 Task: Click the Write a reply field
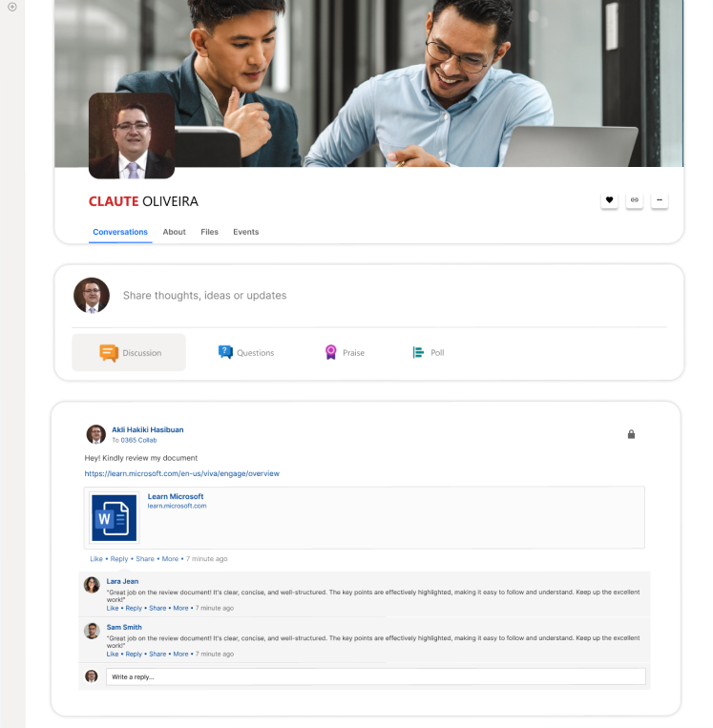375,676
